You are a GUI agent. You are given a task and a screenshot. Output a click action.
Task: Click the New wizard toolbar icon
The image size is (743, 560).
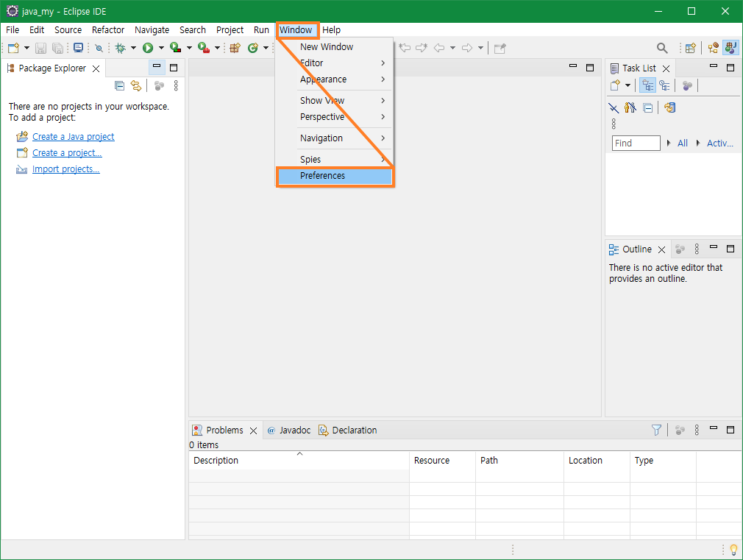point(13,48)
